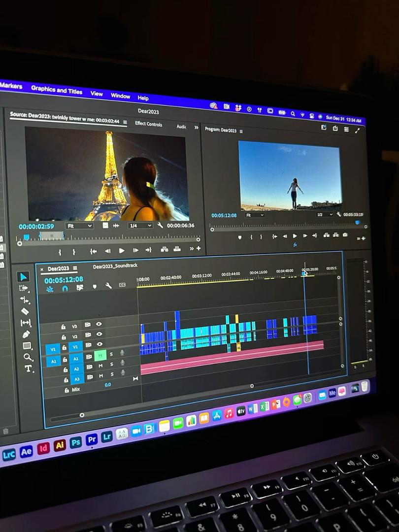The width and height of the screenshot is (399, 532).
Task: Open the Graphics and Titles menu
Action: click(x=57, y=90)
